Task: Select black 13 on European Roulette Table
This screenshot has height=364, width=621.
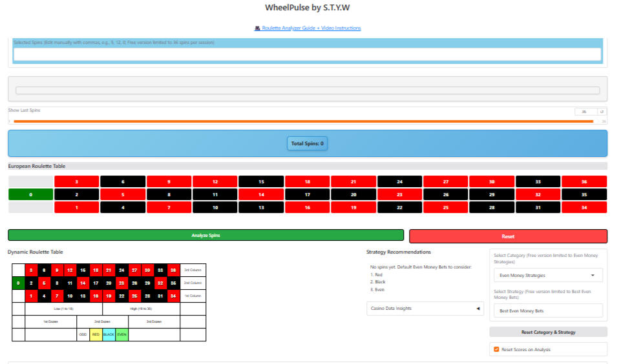Action: [262, 207]
